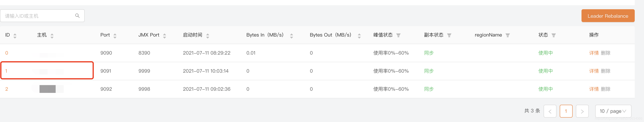This screenshot has height=122, width=644.
Task: Sort by 主机 column arrows
Action: [52, 36]
